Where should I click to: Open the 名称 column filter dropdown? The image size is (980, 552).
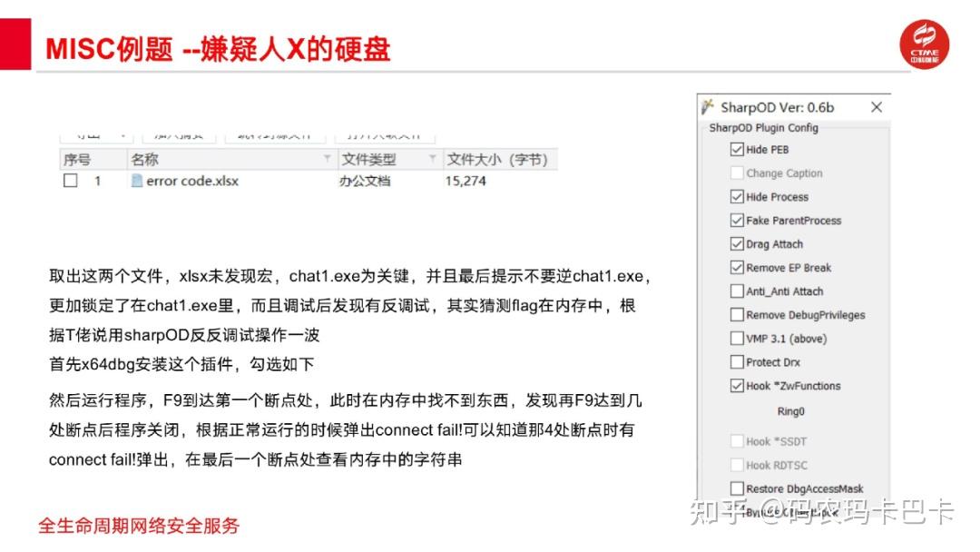(x=327, y=158)
